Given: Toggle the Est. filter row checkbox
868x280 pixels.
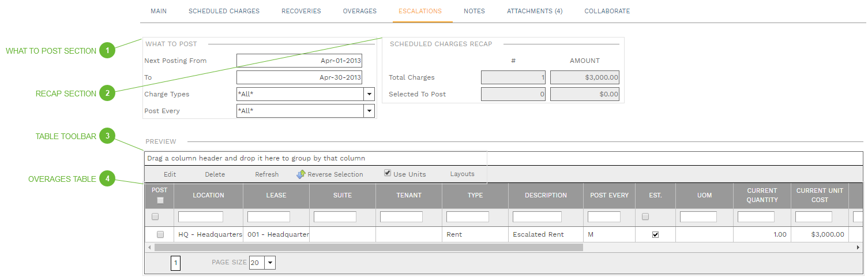Looking at the screenshot, I should 645,216.
